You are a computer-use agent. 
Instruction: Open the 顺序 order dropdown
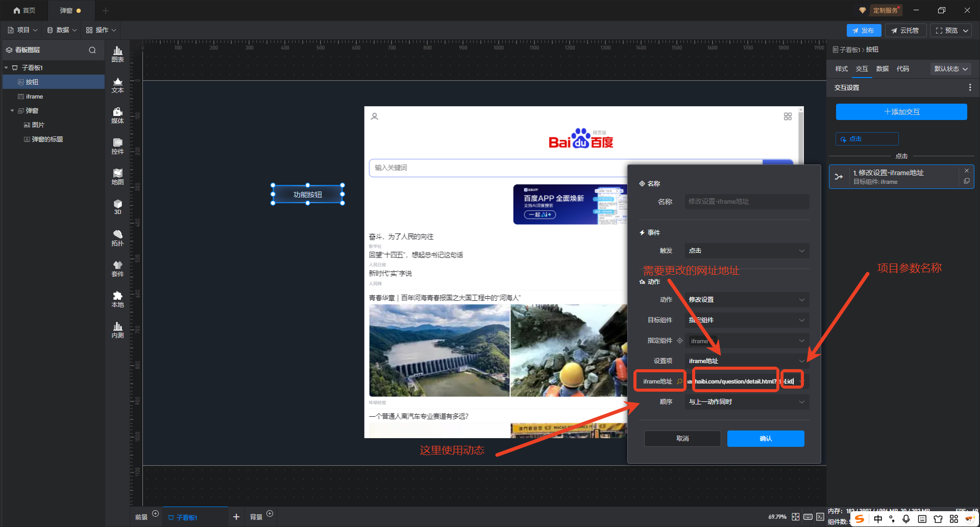pos(746,402)
